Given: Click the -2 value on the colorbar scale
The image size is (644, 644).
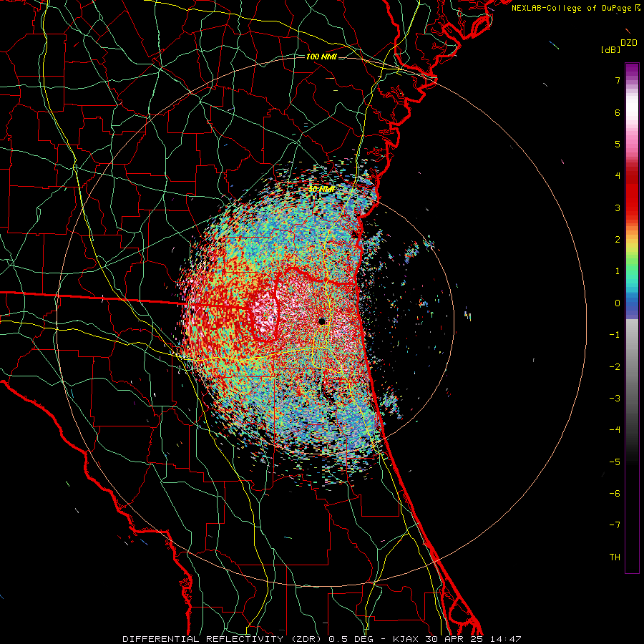Looking at the screenshot, I should (615, 367).
